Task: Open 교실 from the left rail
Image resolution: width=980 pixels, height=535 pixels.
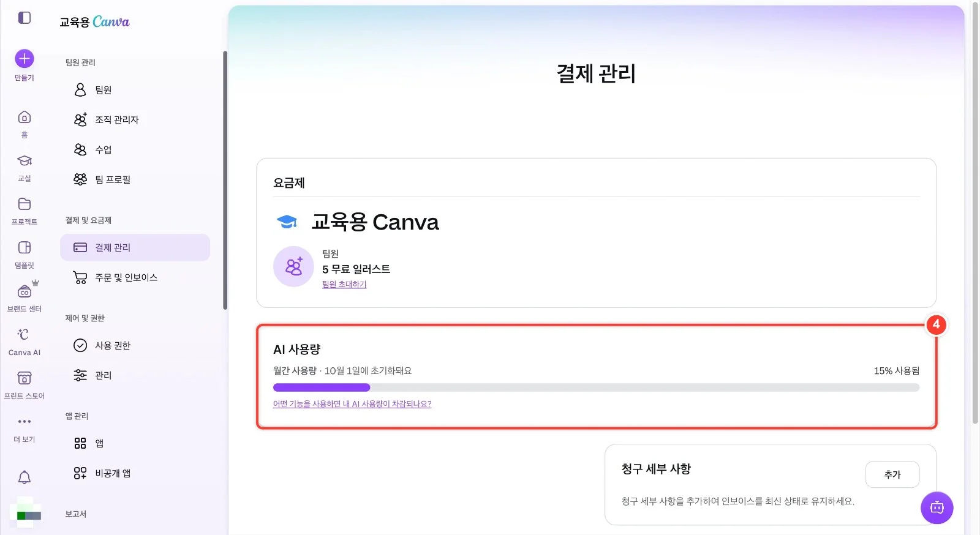Action: (x=24, y=168)
